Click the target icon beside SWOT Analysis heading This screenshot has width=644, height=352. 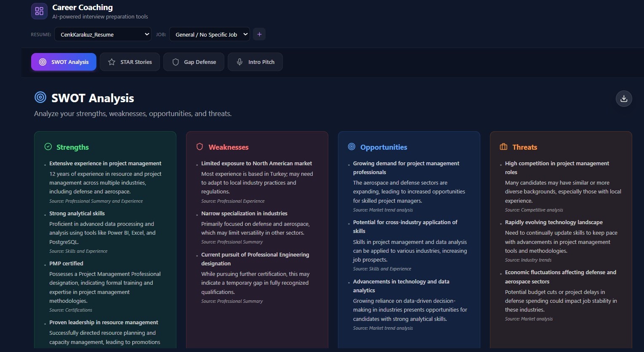(40, 98)
